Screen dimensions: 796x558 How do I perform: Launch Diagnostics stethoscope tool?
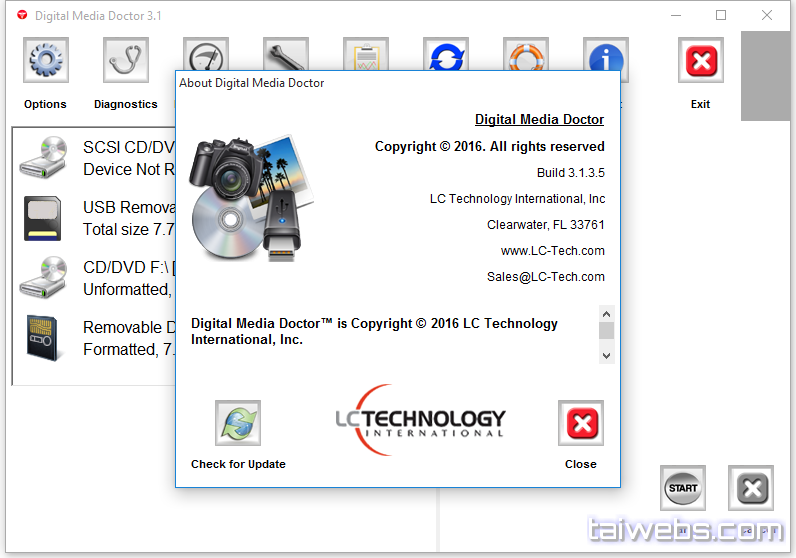(126, 62)
